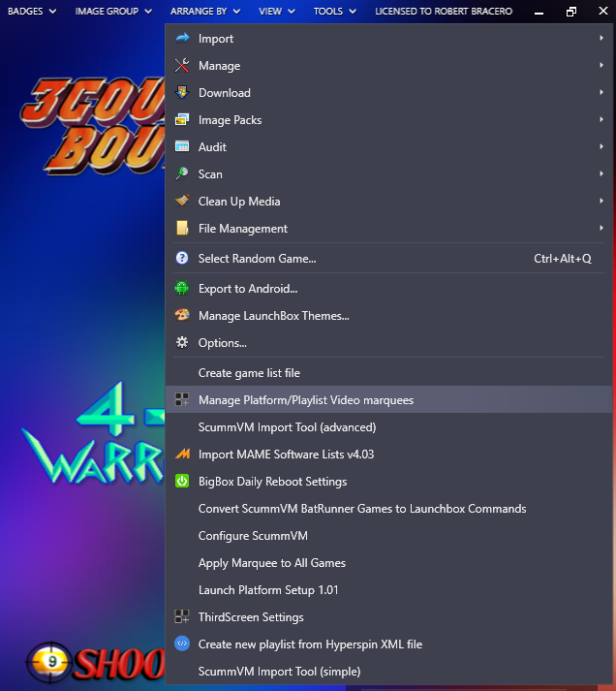The width and height of the screenshot is (616, 691).
Task: Expand the Audit submenu arrow
Action: 601,146
